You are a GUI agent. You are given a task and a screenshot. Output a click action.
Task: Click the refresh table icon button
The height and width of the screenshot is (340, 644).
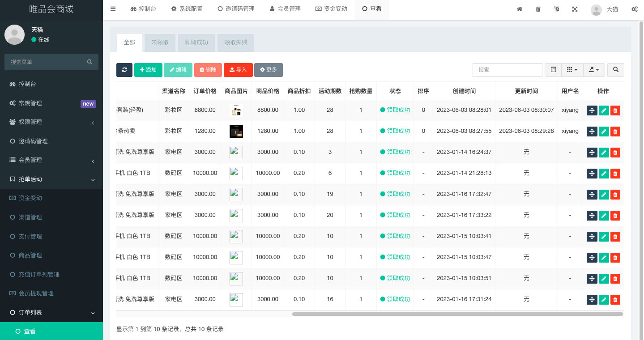point(124,70)
